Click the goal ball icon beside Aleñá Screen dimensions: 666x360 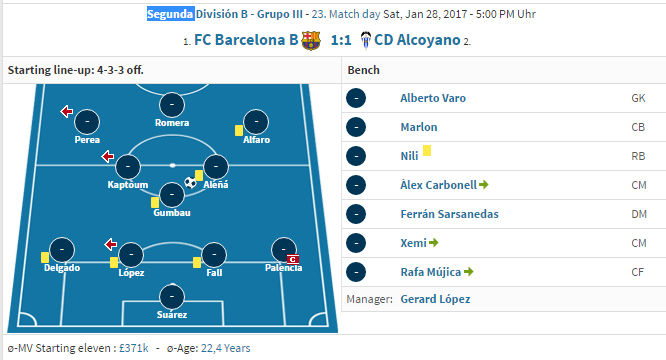(x=190, y=183)
